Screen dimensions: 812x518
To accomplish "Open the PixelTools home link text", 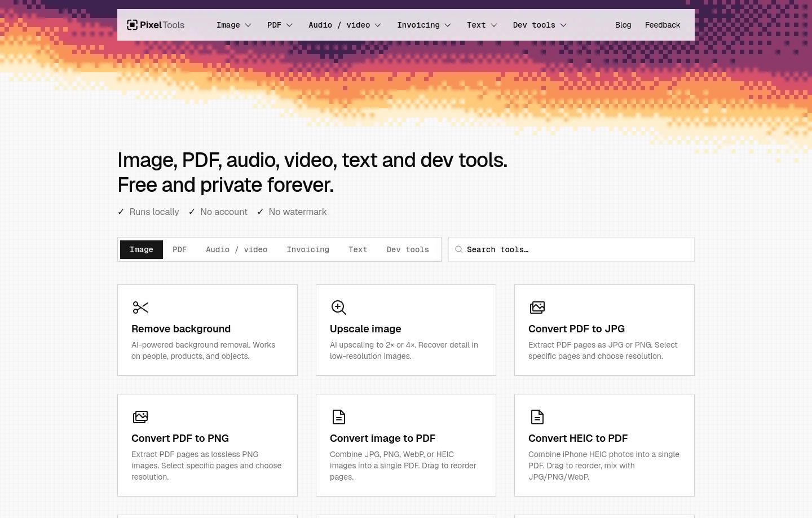I will (162, 25).
